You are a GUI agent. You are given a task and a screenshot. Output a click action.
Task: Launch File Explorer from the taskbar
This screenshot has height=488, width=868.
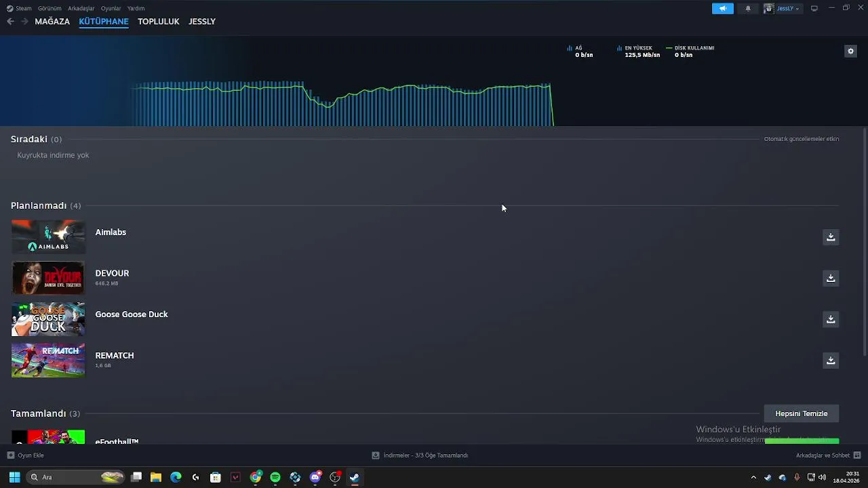156,477
